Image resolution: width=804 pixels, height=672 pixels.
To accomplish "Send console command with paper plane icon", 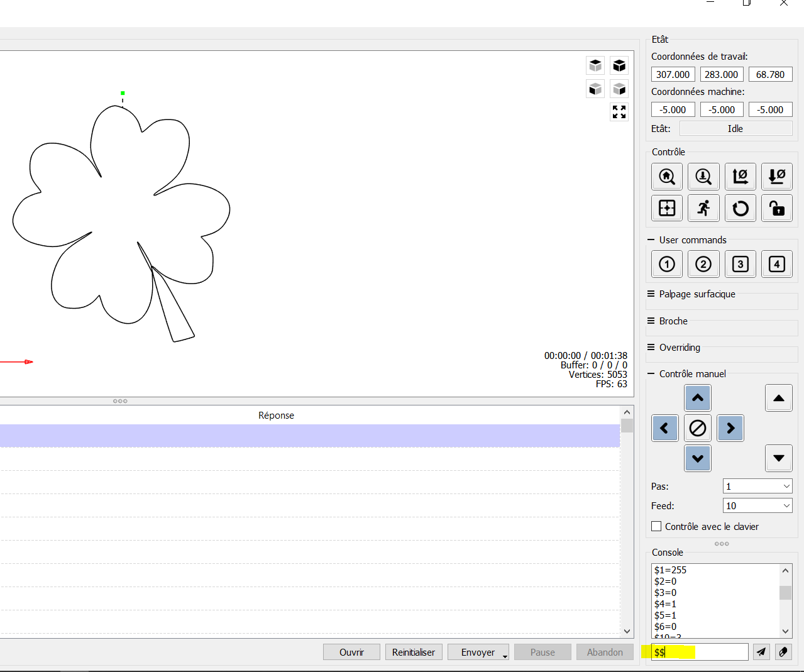I will point(761,652).
